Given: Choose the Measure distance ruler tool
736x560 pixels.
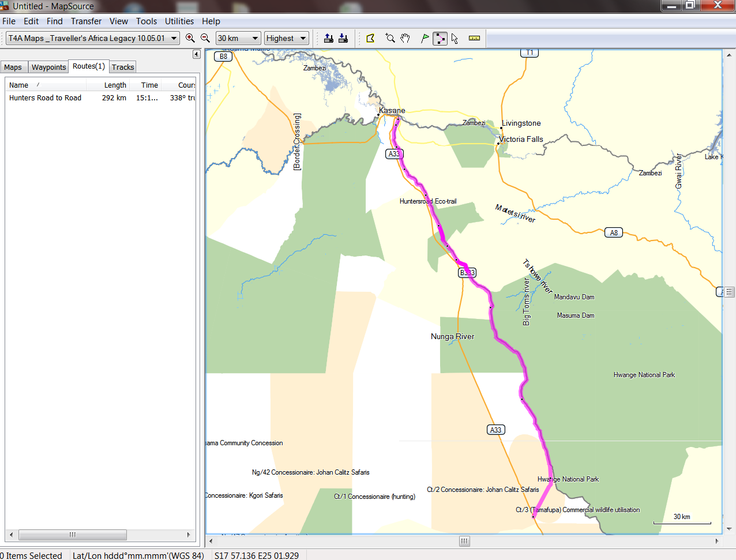Looking at the screenshot, I should click(x=474, y=39).
